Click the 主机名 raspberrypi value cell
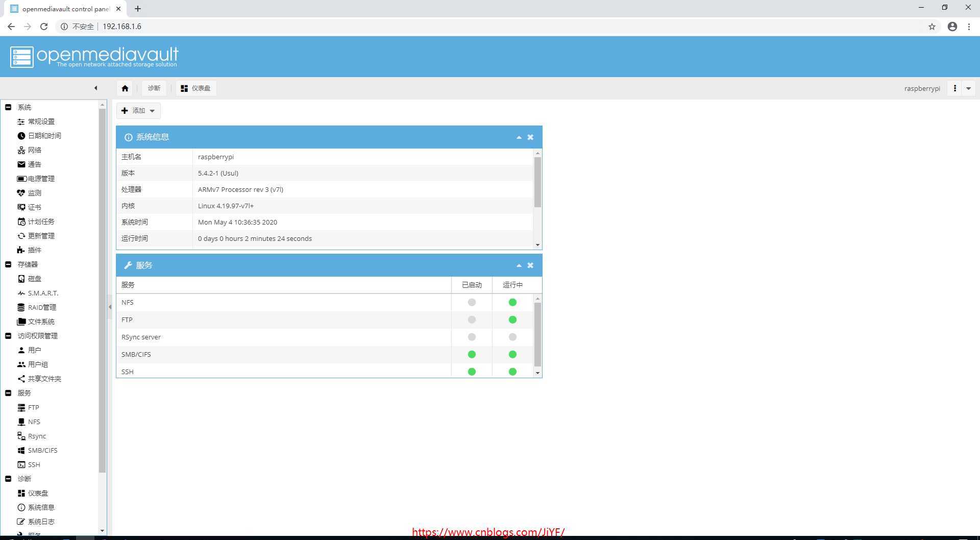This screenshot has height=540, width=980. click(x=363, y=157)
